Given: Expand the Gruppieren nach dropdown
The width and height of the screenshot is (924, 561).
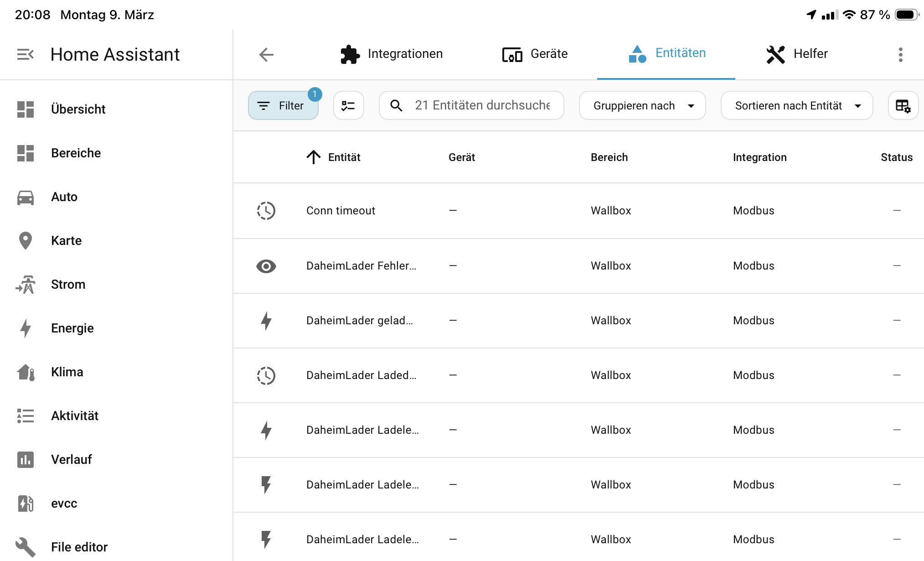Looking at the screenshot, I should [x=642, y=106].
